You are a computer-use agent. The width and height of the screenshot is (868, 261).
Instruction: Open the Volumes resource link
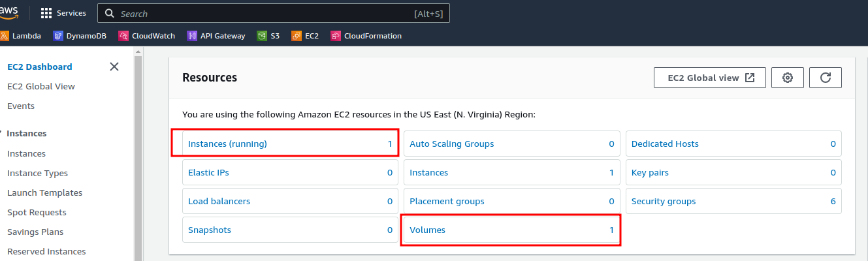coord(427,230)
